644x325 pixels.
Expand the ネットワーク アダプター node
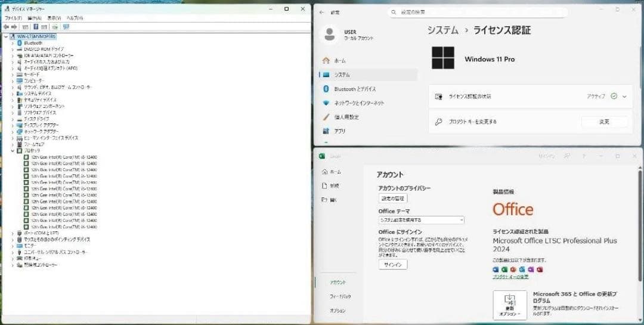tap(13, 131)
